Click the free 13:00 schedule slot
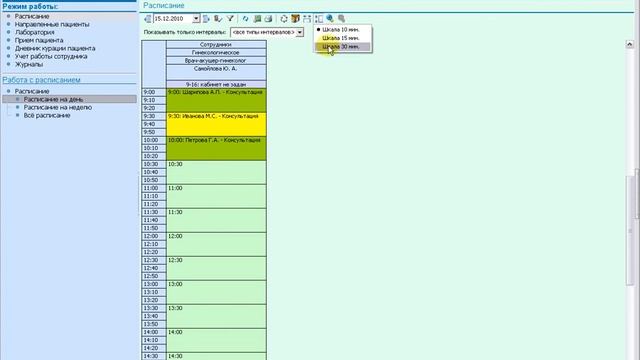 click(x=216, y=292)
